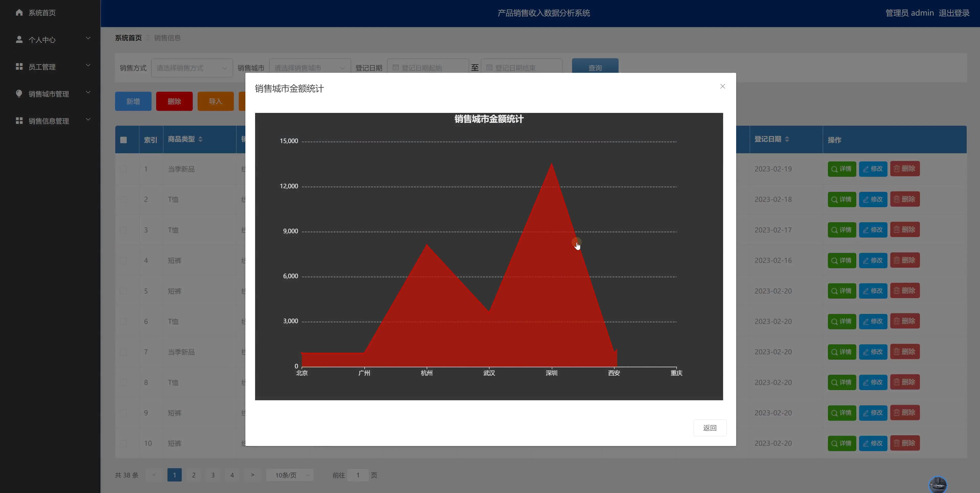
Task: Click the lightbulb icon for 销售城市管理
Action: [x=19, y=93]
